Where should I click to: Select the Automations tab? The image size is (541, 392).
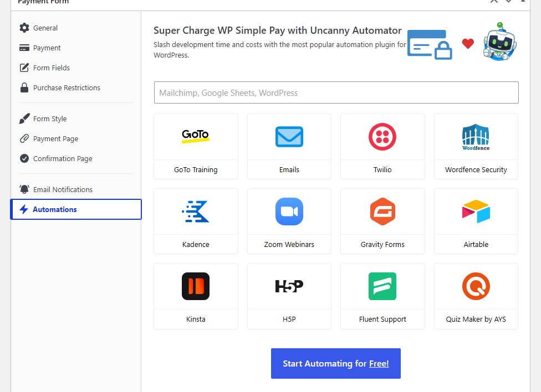coord(76,209)
